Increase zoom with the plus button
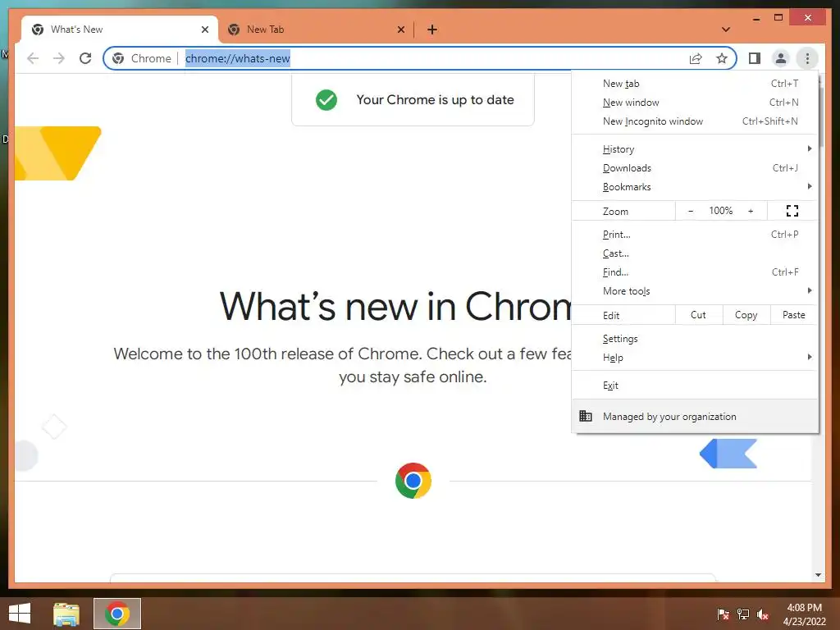This screenshot has width=840, height=630. (x=751, y=211)
